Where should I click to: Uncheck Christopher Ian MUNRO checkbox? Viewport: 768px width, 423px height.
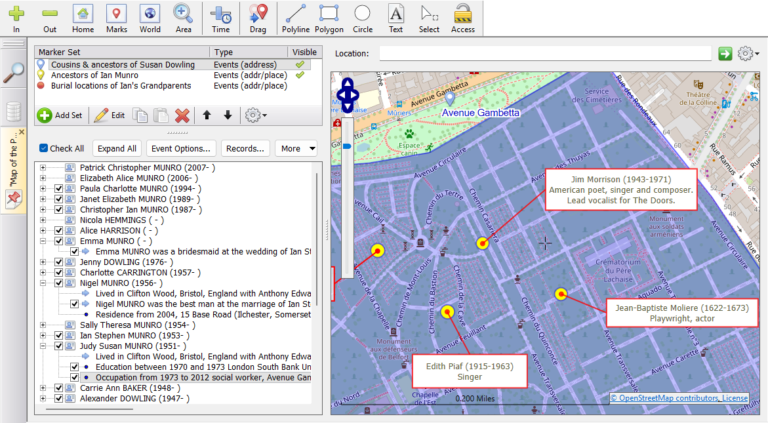click(x=59, y=210)
